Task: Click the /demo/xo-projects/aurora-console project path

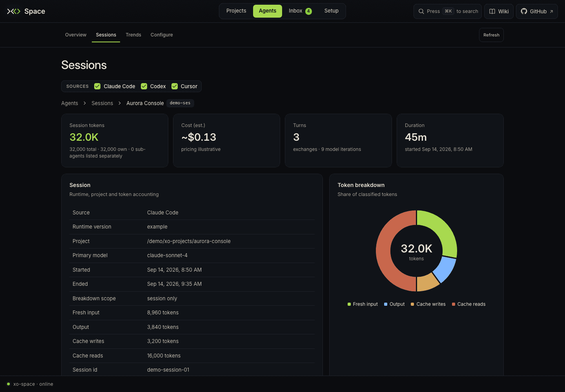Action: coord(189,241)
